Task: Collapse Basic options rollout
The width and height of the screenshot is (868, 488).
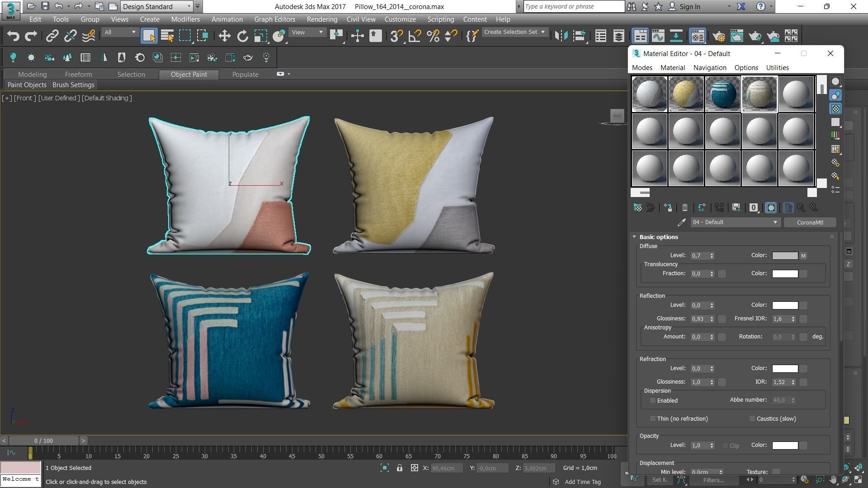Action: 658,237
